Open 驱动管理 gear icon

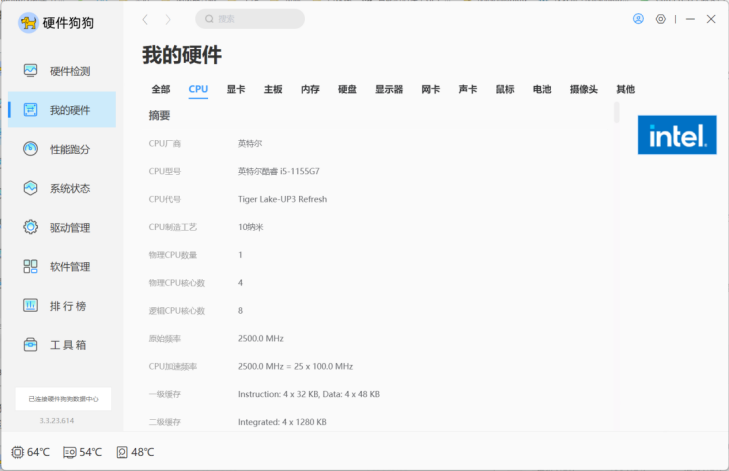click(31, 227)
